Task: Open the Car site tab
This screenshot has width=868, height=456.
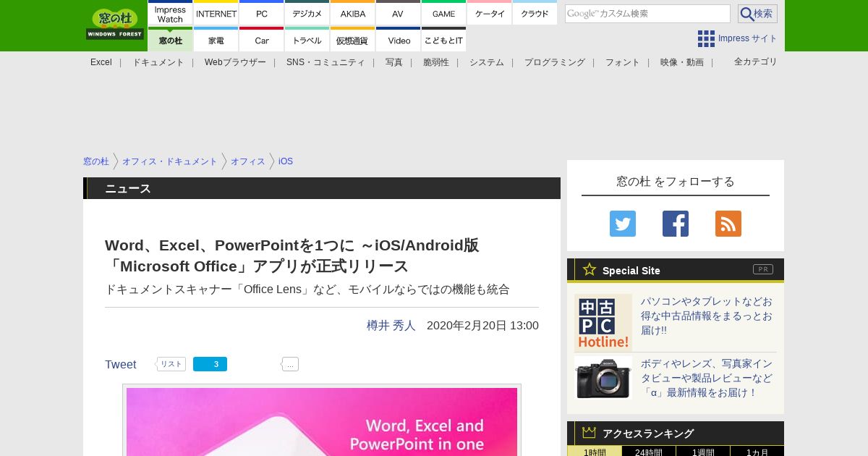Action: [262, 40]
